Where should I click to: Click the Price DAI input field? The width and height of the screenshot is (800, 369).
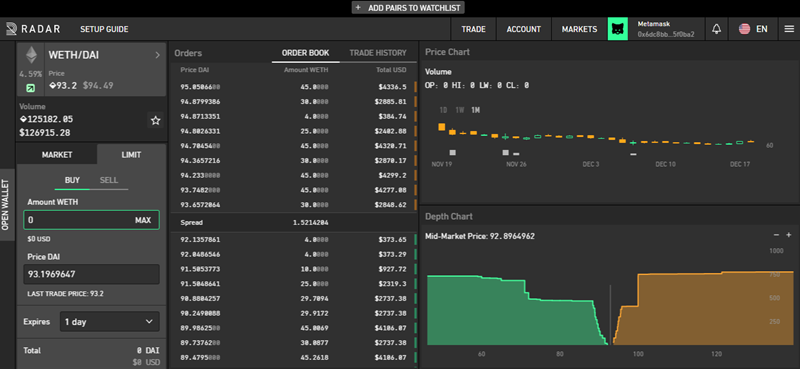point(91,274)
